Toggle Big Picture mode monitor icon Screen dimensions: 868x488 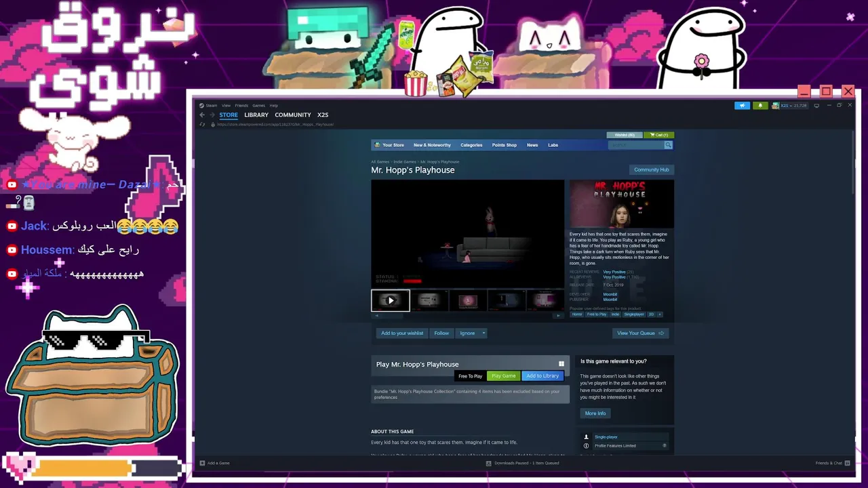(x=816, y=106)
